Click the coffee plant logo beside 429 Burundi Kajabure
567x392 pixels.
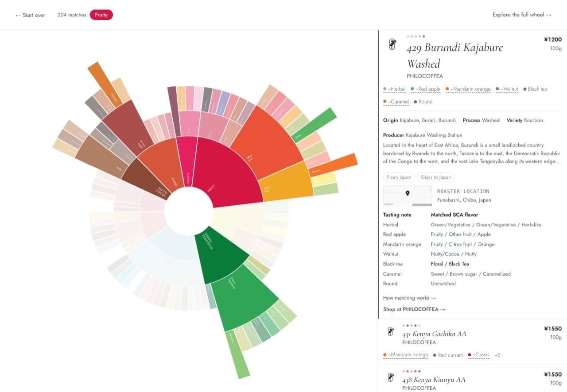click(392, 44)
